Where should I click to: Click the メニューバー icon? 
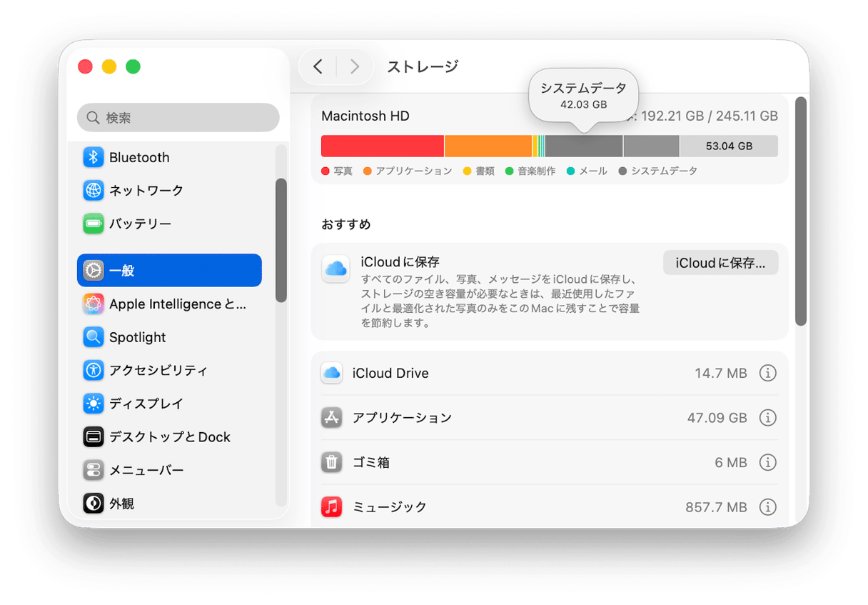pyautogui.click(x=93, y=470)
